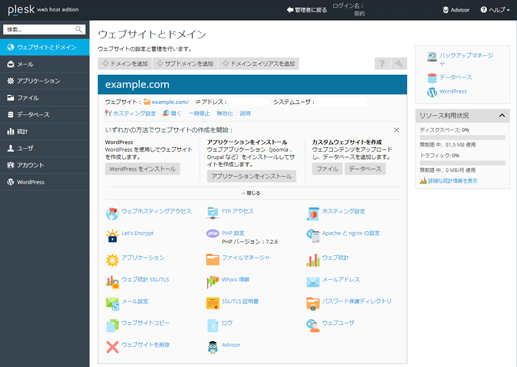Open メール in the sidebar
517x367 pixels.
click(x=45, y=64)
